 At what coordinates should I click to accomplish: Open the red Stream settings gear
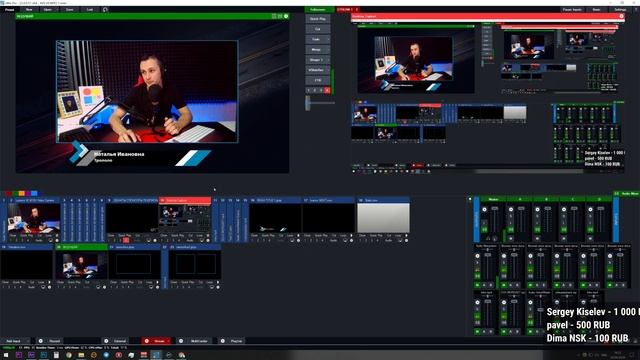click(147, 341)
